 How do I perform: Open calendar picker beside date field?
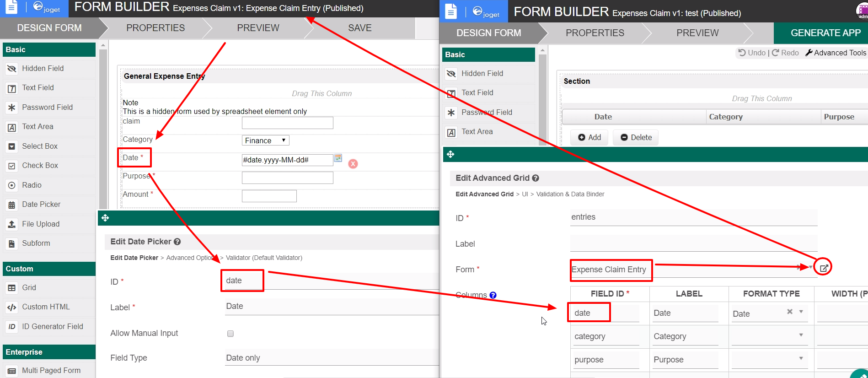(x=338, y=158)
